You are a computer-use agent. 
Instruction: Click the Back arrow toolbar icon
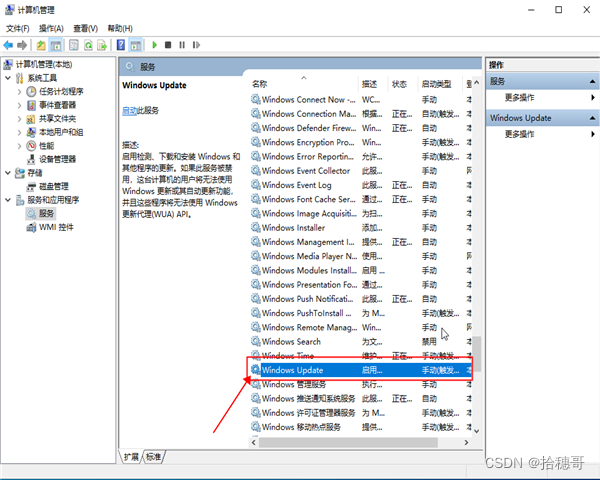8,45
